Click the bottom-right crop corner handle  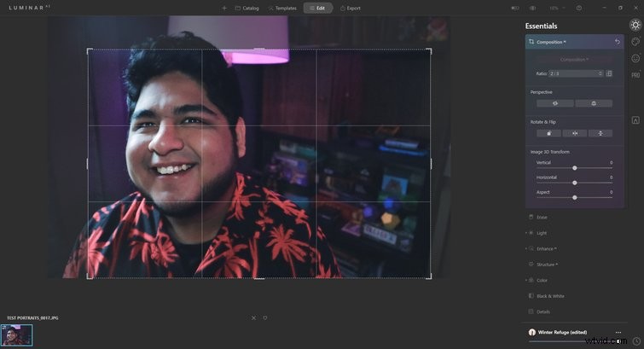(x=430, y=277)
